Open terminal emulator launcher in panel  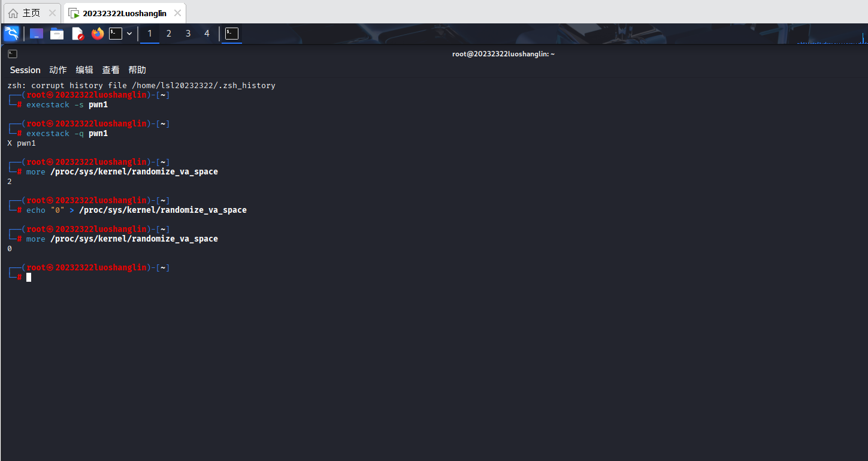point(116,34)
